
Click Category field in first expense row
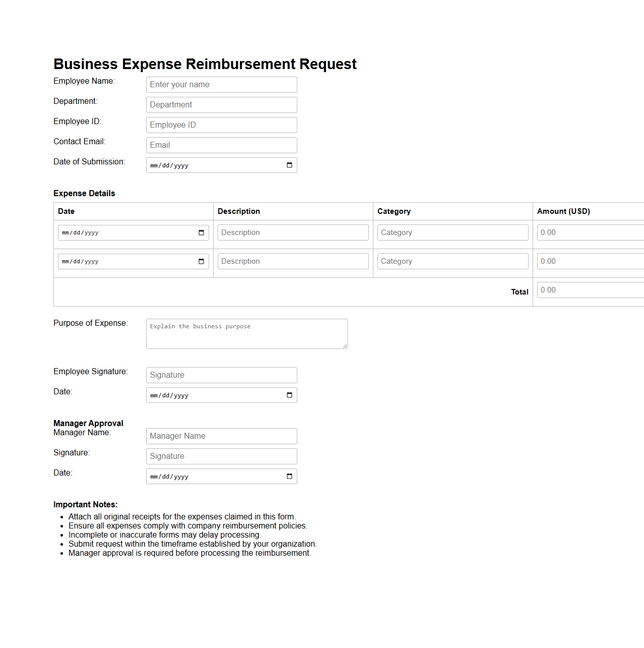pyautogui.click(x=453, y=232)
